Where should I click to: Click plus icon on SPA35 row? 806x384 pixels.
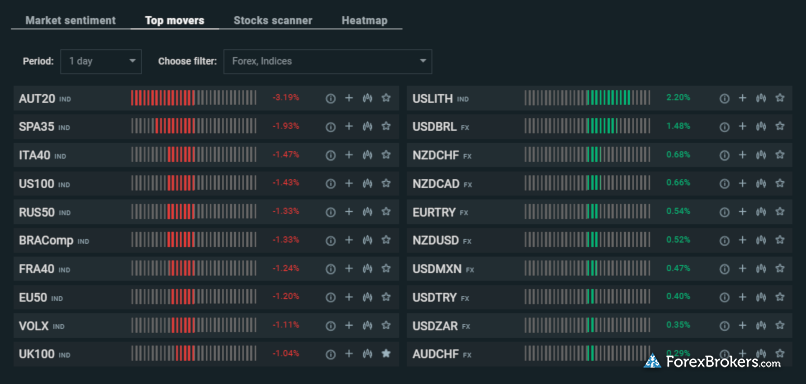[349, 126]
